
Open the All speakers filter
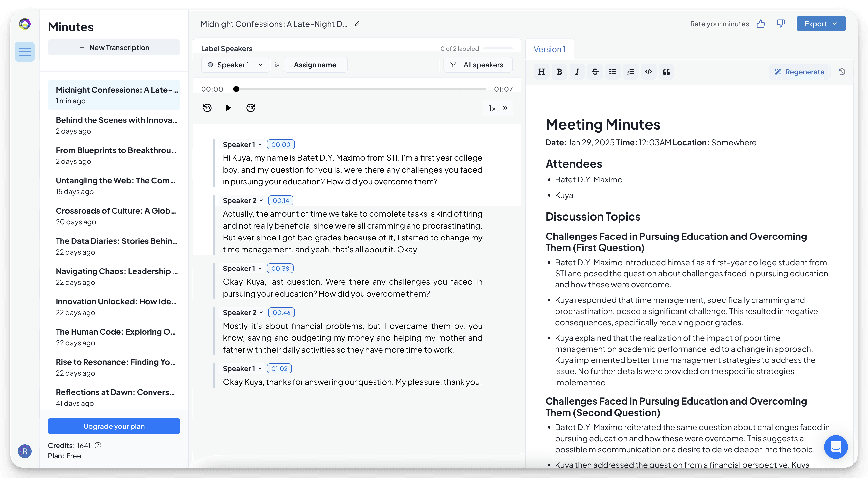pos(478,65)
